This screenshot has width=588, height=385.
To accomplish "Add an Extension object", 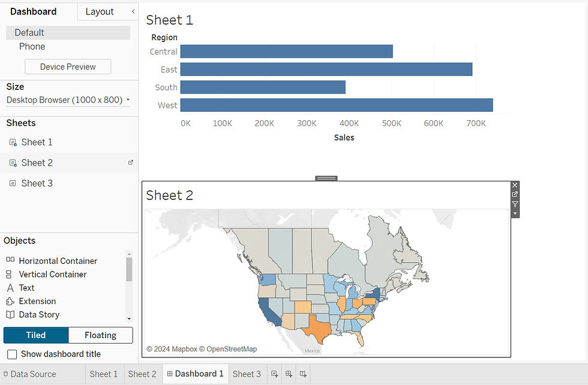I will point(38,301).
